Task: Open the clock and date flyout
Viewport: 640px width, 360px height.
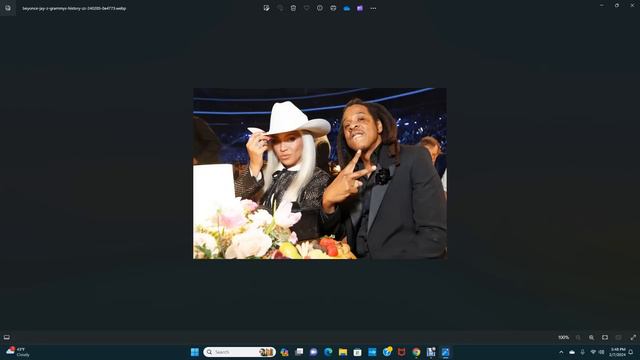Action: pos(618,352)
